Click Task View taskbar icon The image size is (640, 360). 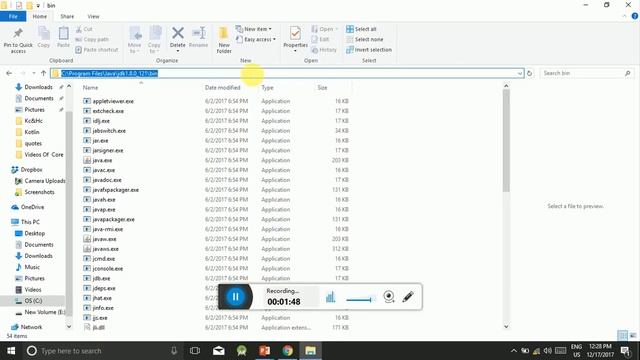(195, 351)
